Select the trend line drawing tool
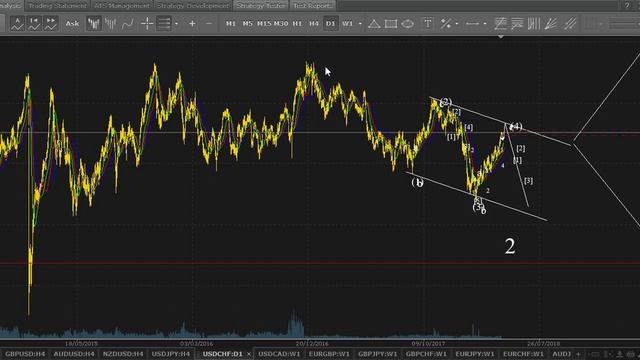640x360 pixels. click(446, 24)
